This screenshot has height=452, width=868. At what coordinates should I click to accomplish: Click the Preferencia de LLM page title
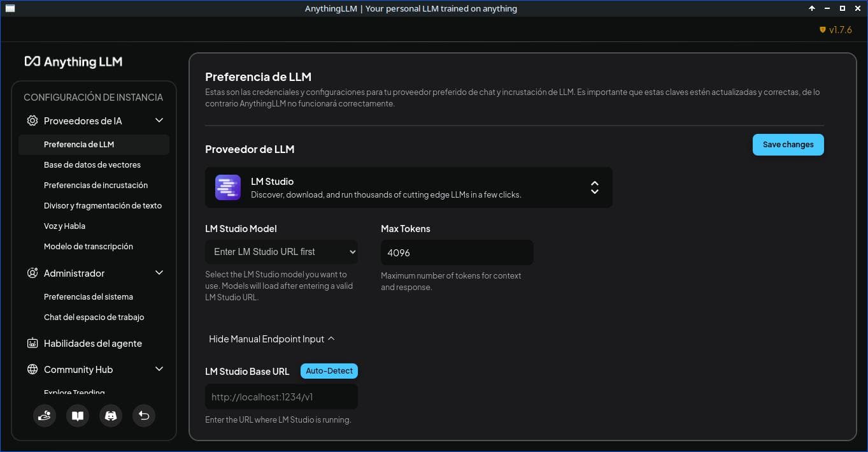click(258, 77)
